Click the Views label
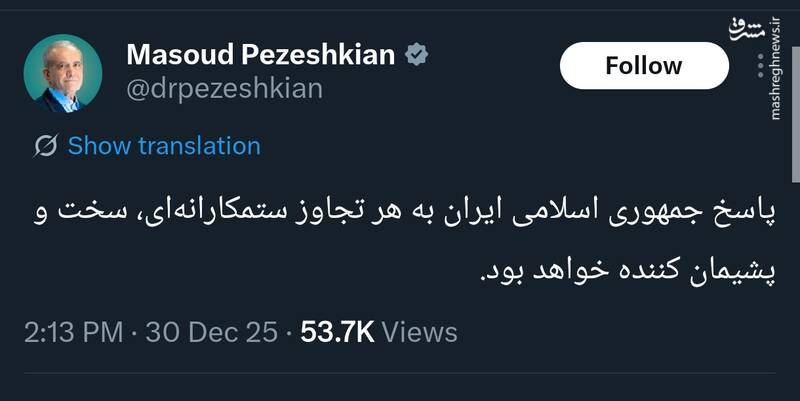 (420, 332)
